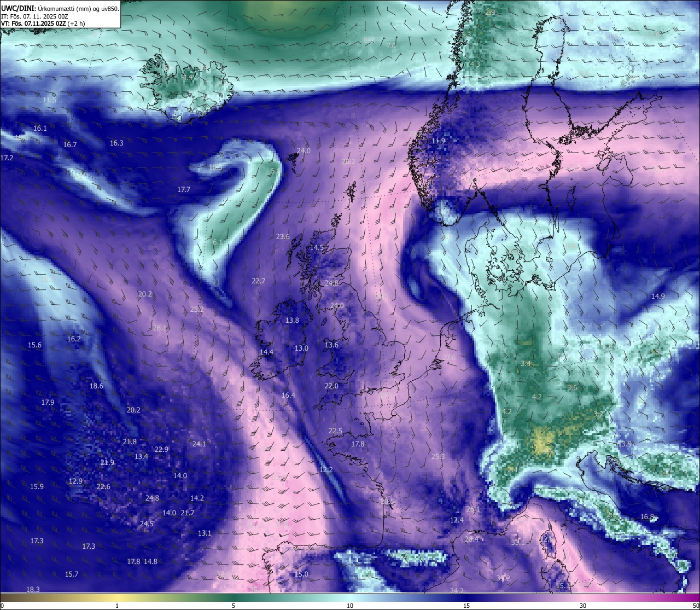Viewport: 700px width, 610px height.
Task: Click the 13.6 value over England
Action: (331, 345)
